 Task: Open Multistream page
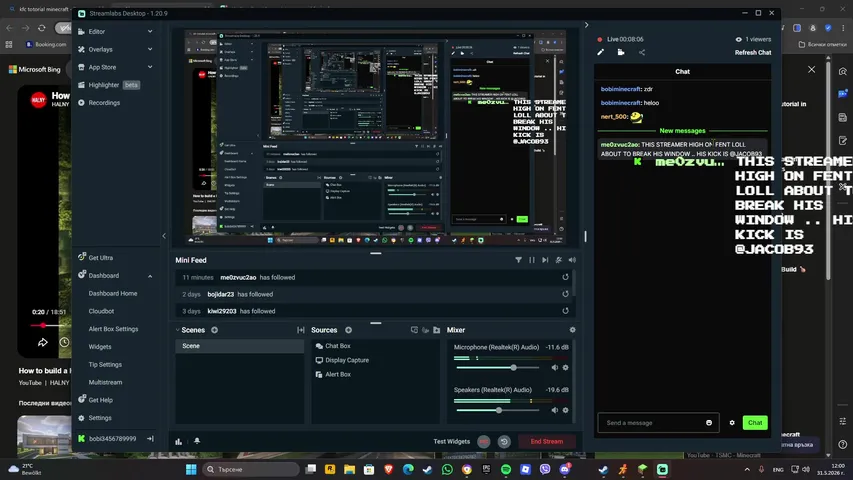(x=105, y=383)
